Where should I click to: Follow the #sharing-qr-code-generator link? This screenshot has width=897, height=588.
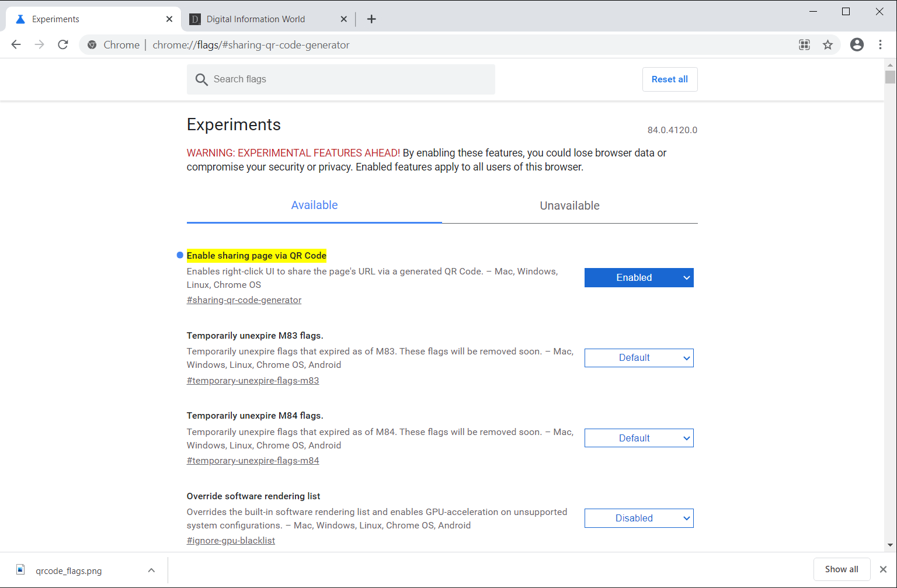click(244, 300)
